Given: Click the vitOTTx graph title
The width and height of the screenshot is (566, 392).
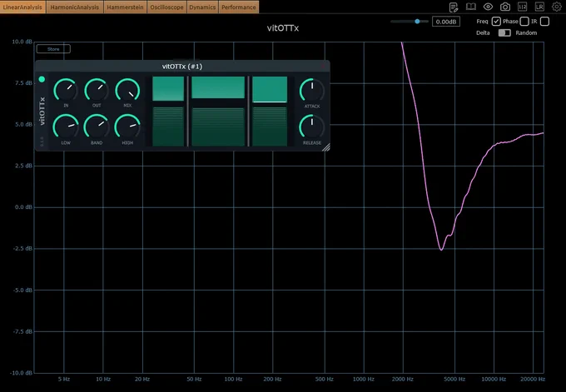Looking at the screenshot, I should coord(283,28).
